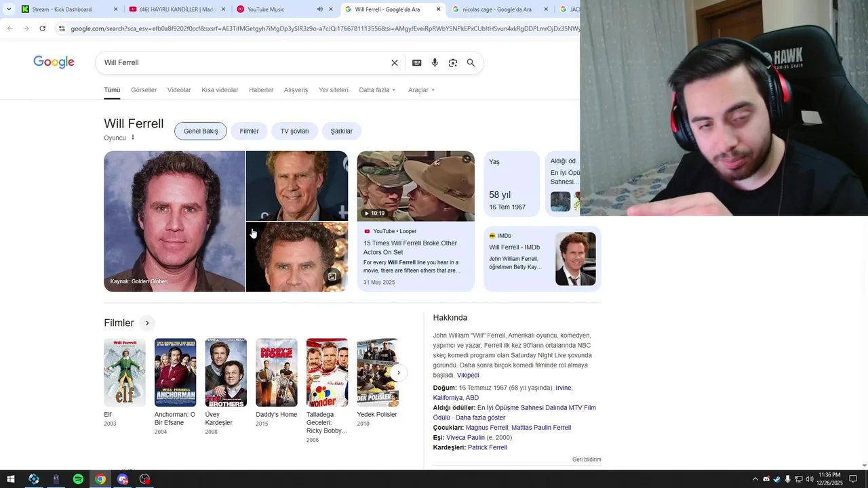This screenshot has height=488, width=868.
Task: Reload the page in Chrome
Action: point(42,28)
